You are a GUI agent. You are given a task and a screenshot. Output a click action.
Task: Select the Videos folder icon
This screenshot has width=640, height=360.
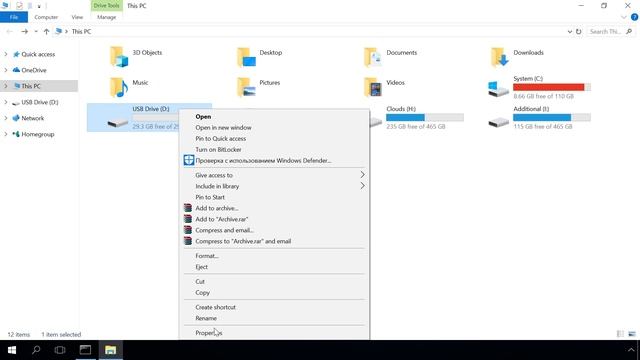tap(373, 87)
